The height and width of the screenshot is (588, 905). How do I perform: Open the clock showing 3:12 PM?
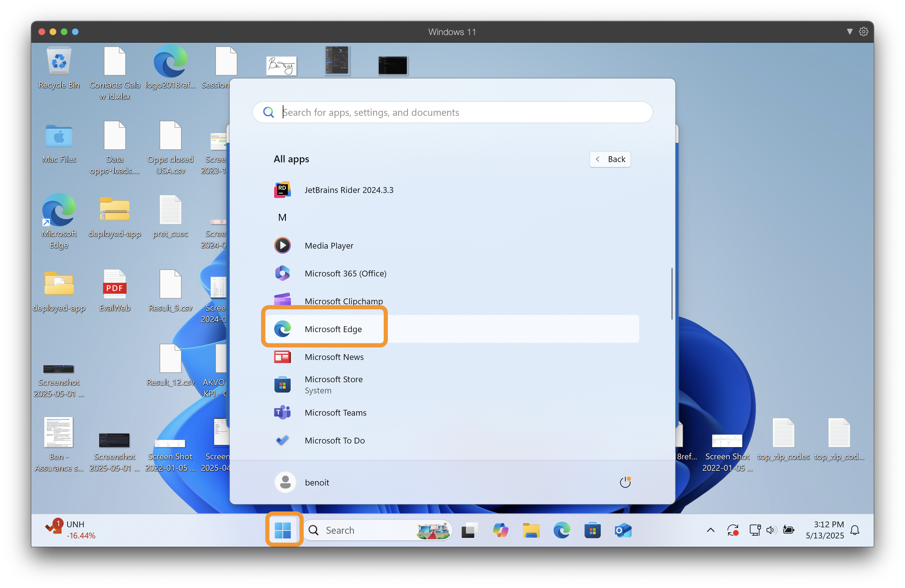pyautogui.click(x=824, y=530)
